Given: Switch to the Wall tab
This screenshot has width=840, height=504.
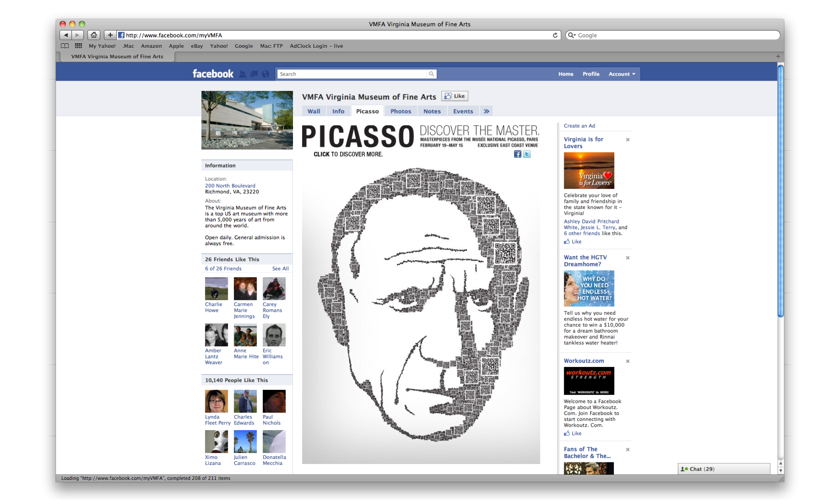Looking at the screenshot, I should (x=314, y=111).
